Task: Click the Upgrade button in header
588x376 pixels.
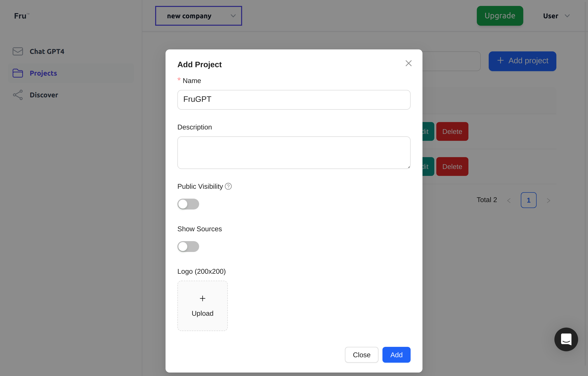Action: point(500,16)
